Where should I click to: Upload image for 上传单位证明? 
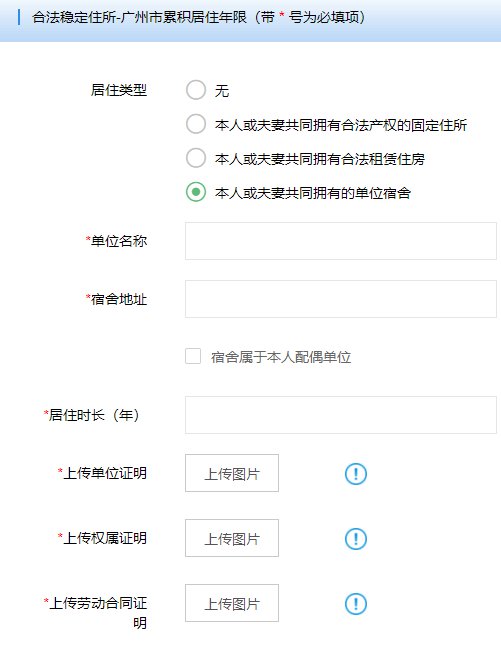pos(232,473)
